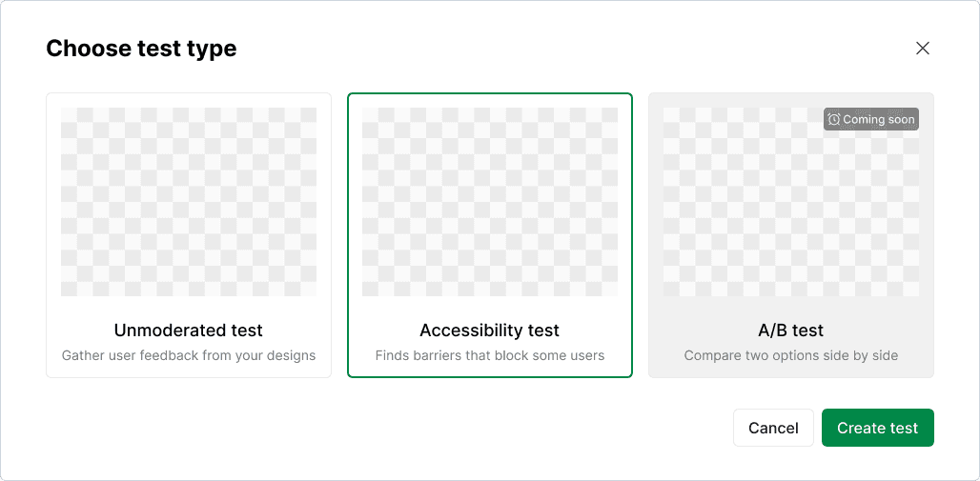980x481 pixels.
Task: Click the Unmoderated test title text
Action: pos(189,330)
